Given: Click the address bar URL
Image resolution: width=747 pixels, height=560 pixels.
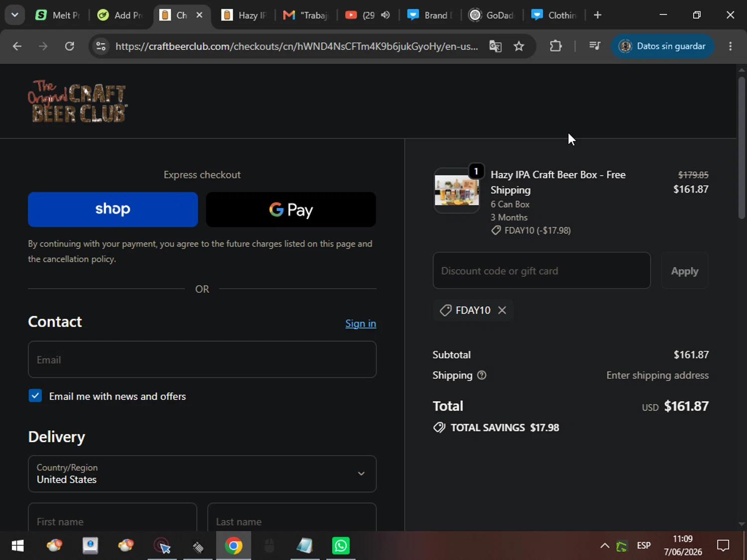Looking at the screenshot, I should point(296,46).
